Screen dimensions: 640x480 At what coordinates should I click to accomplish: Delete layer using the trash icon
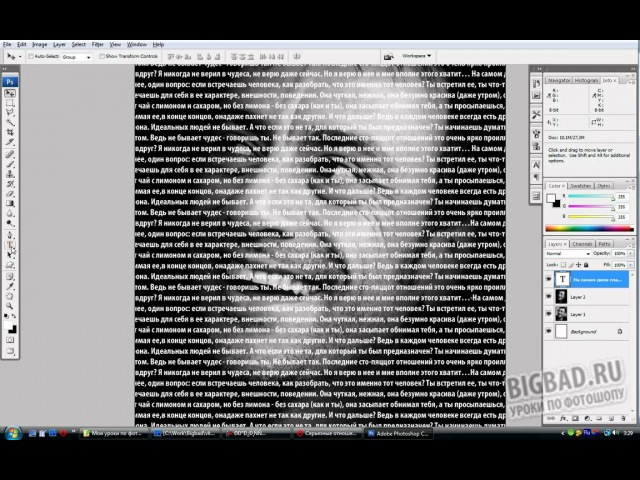point(623,418)
